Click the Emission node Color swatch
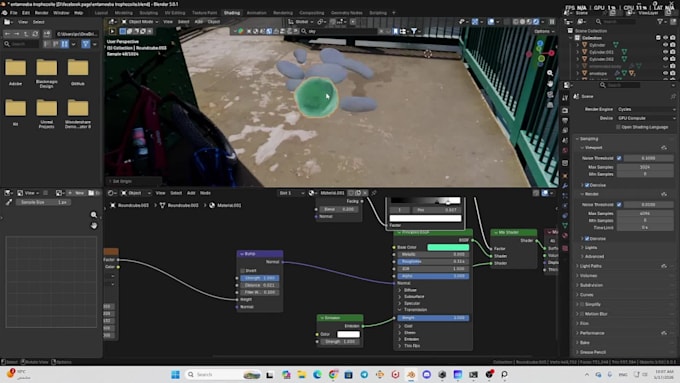The height and width of the screenshot is (383, 680). (348, 334)
